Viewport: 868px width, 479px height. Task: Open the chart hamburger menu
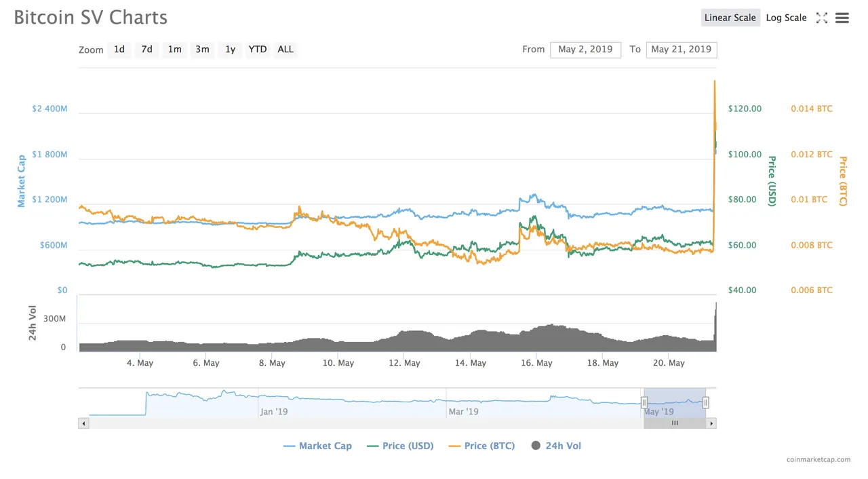pyautogui.click(x=842, y=18)
